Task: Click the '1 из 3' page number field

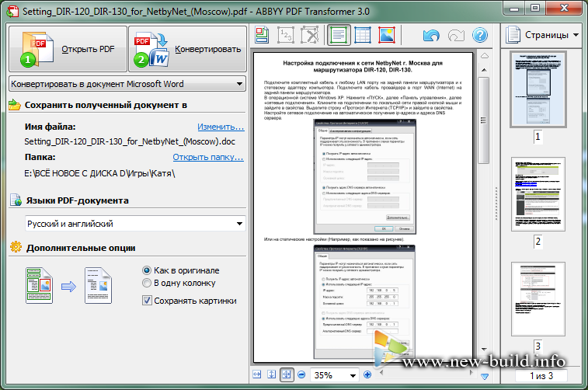Action: 541,375
